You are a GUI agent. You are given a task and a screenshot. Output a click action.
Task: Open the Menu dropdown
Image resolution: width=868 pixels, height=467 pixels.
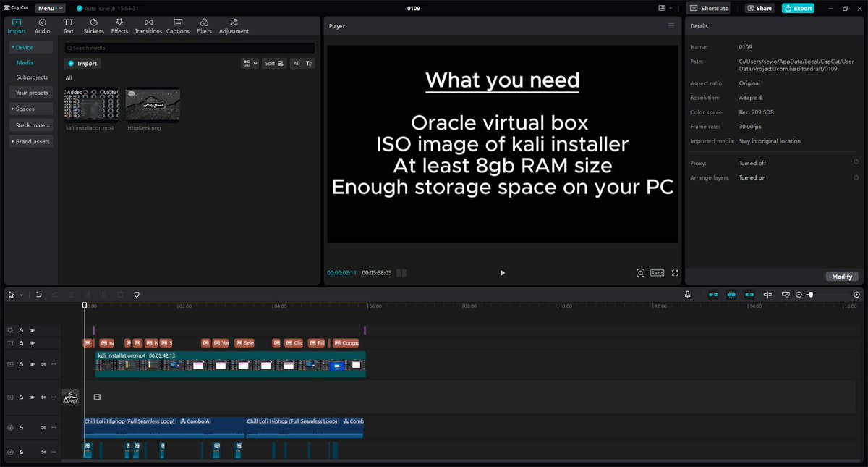coord(50,8)
